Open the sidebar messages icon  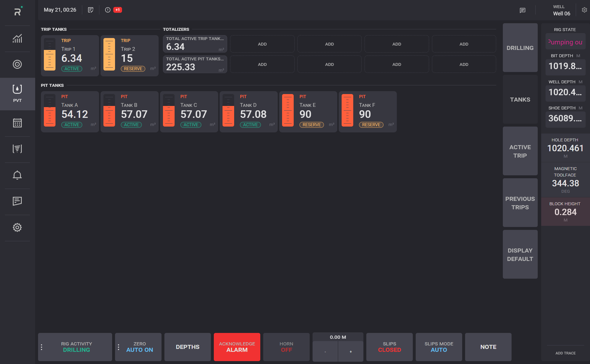[17, 201]
